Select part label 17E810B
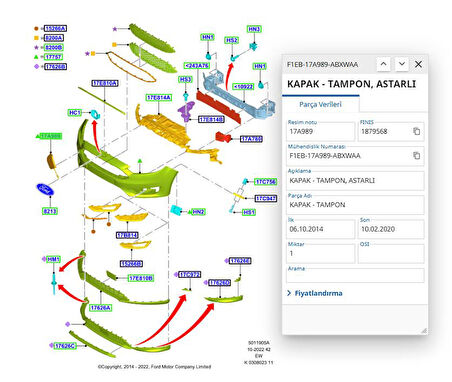This screenshot has width=452, height=382. tap(141, 278)
